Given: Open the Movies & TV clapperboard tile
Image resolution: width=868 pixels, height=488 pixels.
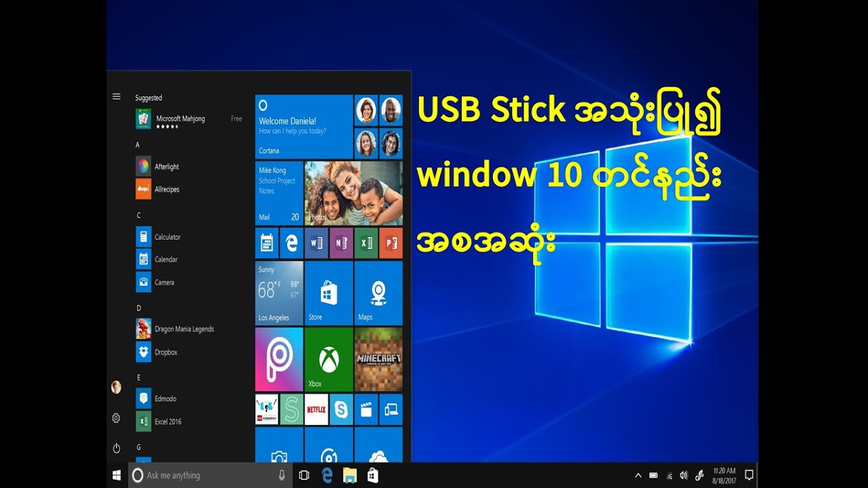Looking at the screenshot, I should click(366, 409).
